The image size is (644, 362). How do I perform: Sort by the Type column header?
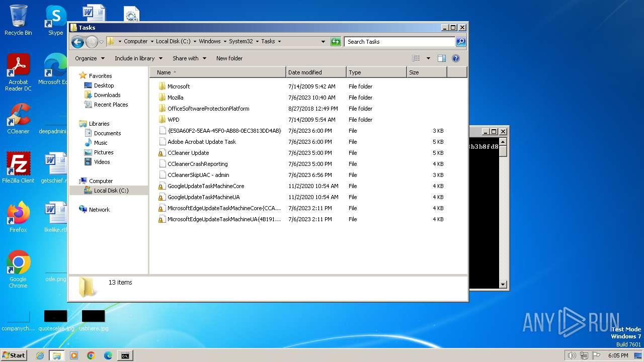[x=376, y=72]
